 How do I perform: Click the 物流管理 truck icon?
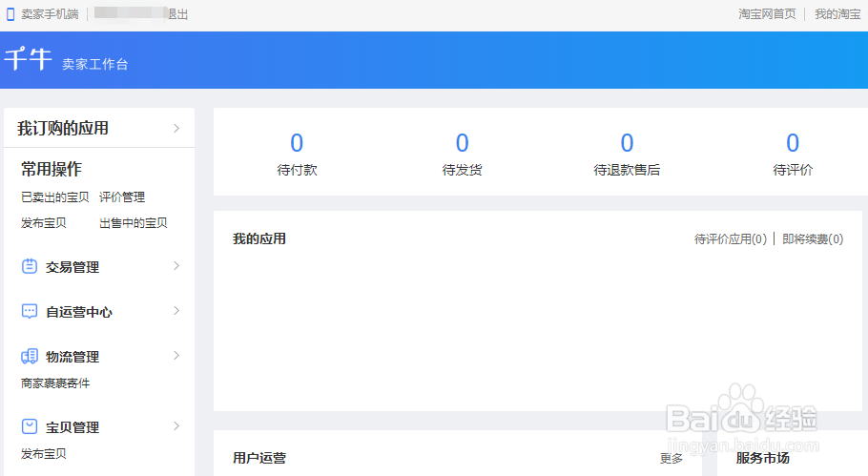[30, 357]
